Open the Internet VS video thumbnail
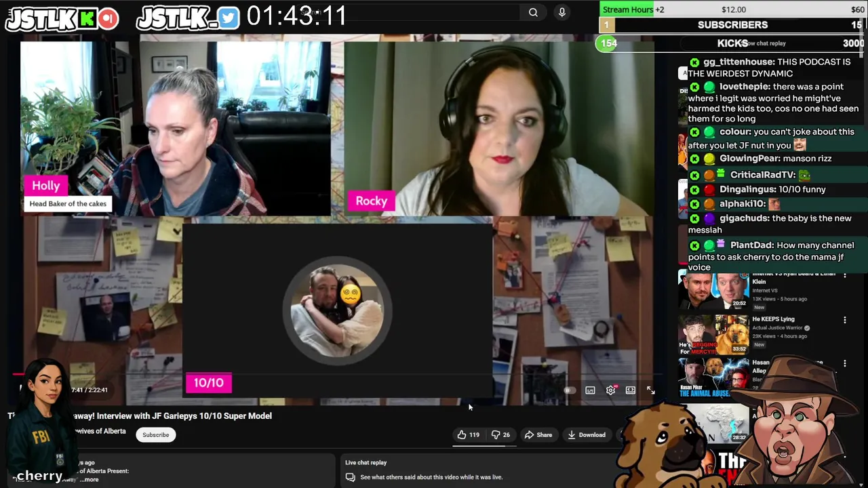The image size is (868, 488). click(x=713, y=289)
